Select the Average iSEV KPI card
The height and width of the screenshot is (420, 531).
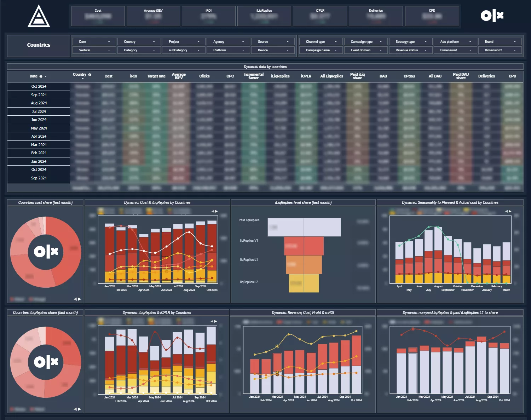[x=154, y=16]
